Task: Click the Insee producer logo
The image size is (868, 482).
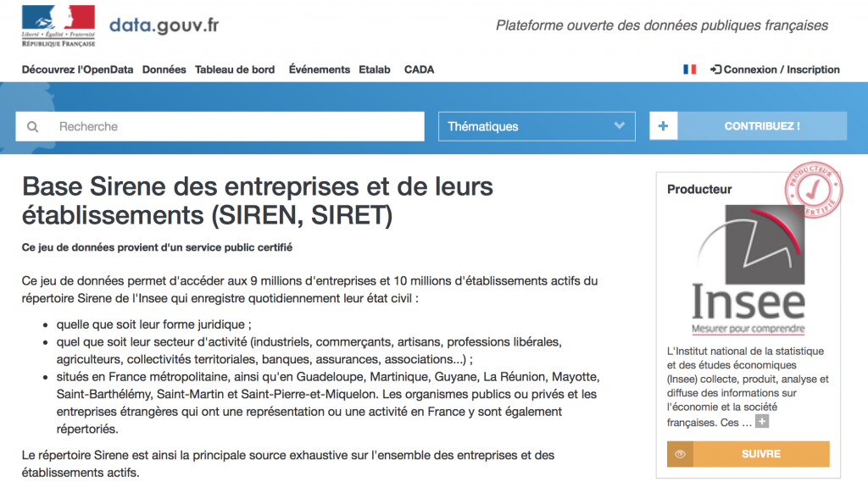Action: pos(747,271)
